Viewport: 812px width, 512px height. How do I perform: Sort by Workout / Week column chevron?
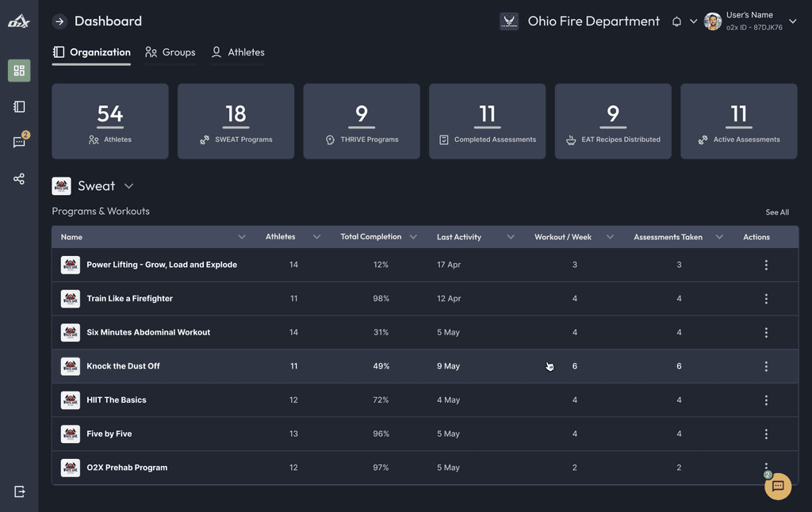pos(610,237)
